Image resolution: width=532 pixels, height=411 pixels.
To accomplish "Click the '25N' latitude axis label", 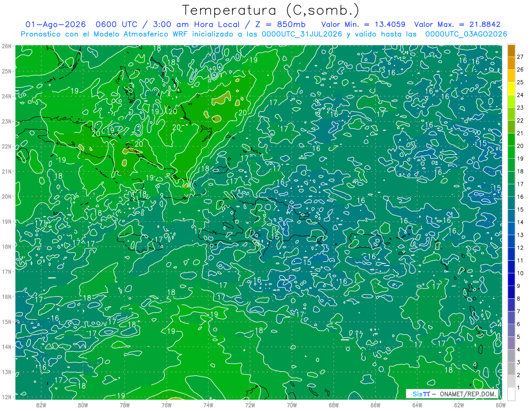I will coord(6,71).
